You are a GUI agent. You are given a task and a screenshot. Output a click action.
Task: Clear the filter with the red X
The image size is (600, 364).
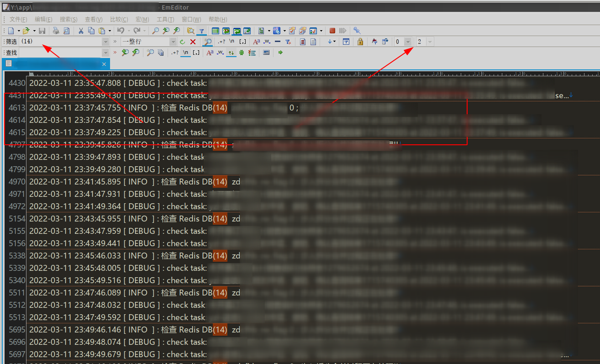pyautogui.click(x=193, y=42)
